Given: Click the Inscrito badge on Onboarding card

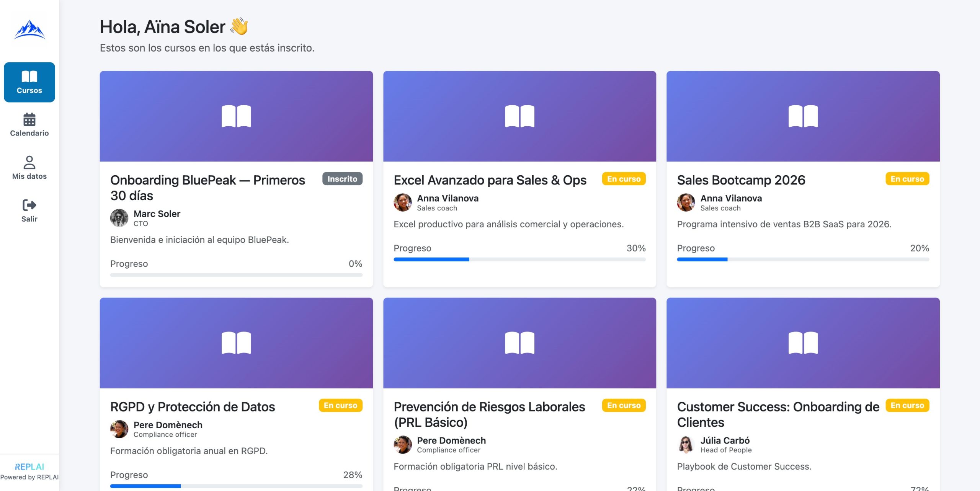Looking at the screenshot, I should pos(342,179).
